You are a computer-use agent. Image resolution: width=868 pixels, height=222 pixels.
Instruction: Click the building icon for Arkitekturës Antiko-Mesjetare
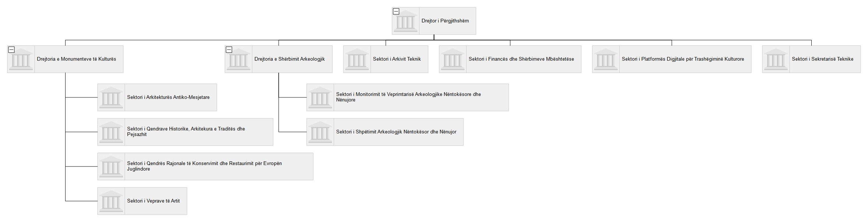click(111, 97)
